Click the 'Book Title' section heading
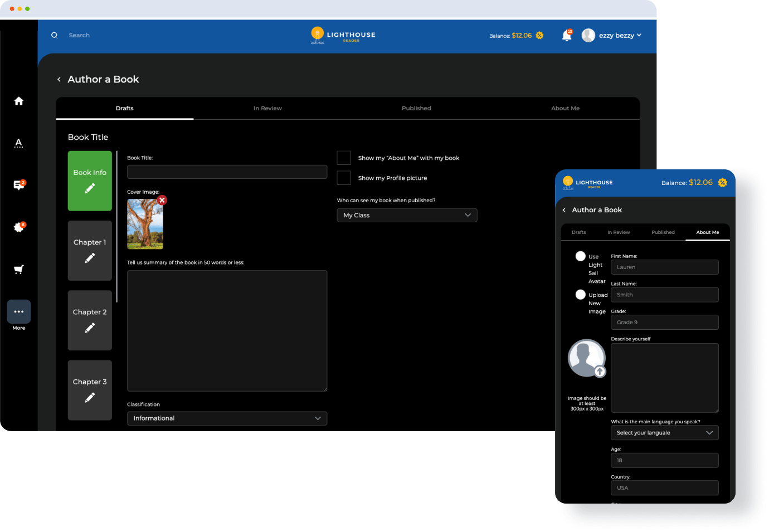Viewport: 769px width, 532px height. (88, 137)
